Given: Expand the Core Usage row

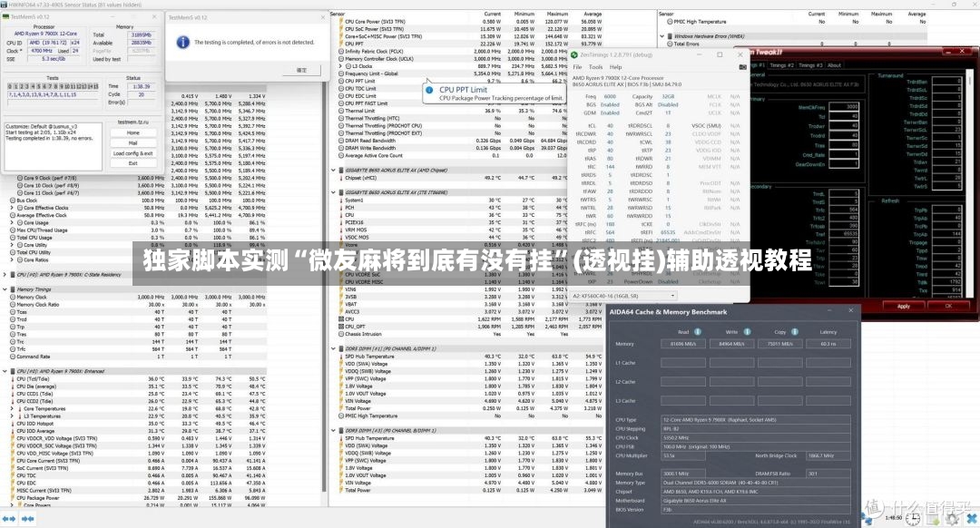Looking at the screenshot, I should pyautogui.click(x=12, y=222).
